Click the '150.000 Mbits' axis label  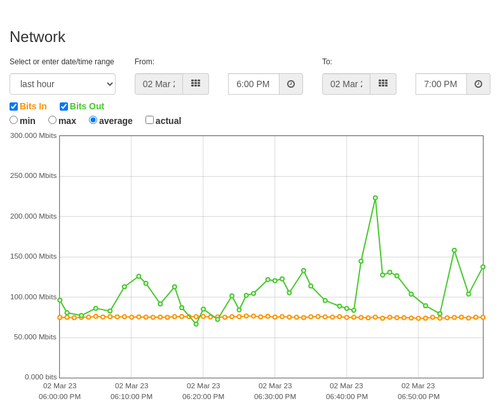coord(33,256)
